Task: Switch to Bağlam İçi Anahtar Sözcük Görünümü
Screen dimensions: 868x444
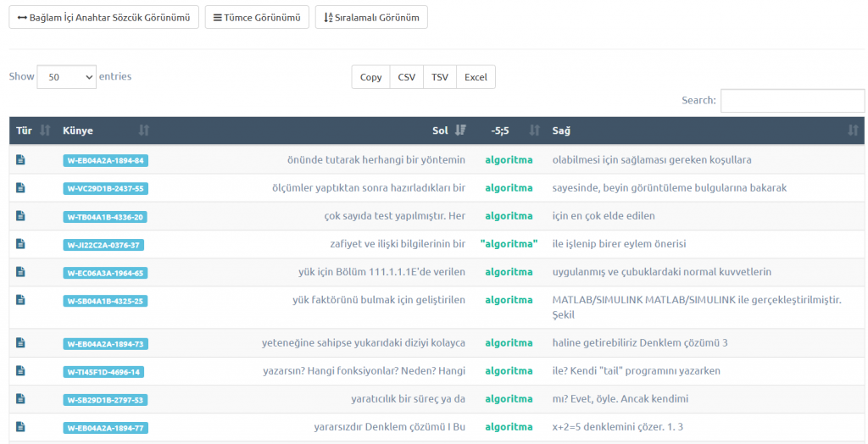Action: pyautogui.click(x=104, y=18)
